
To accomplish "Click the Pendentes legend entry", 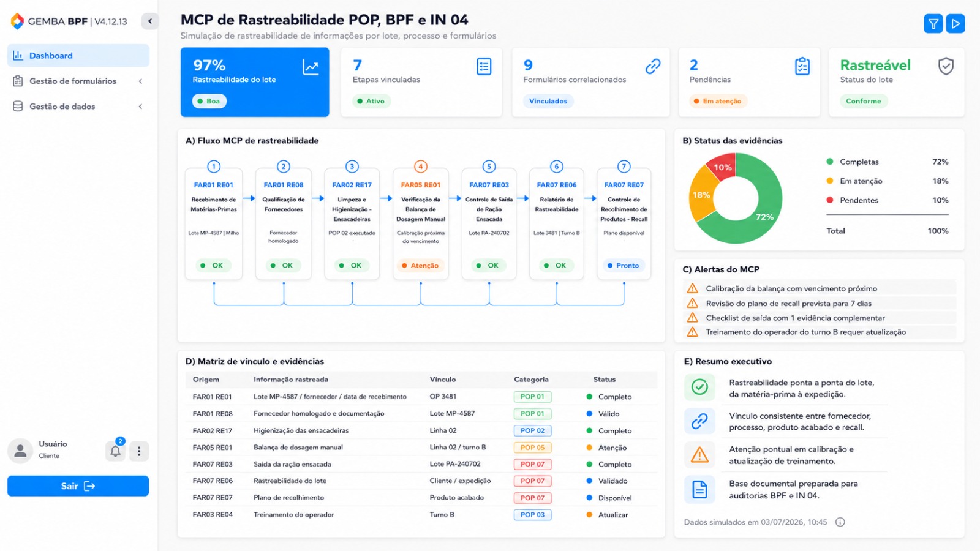I will (x=888, y=200).
